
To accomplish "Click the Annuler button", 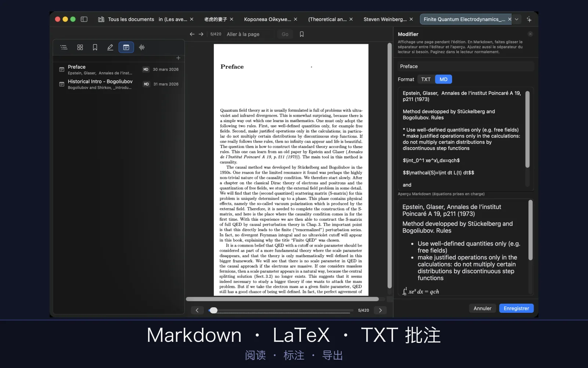I will pyautogui.click(x=482, y=308).
